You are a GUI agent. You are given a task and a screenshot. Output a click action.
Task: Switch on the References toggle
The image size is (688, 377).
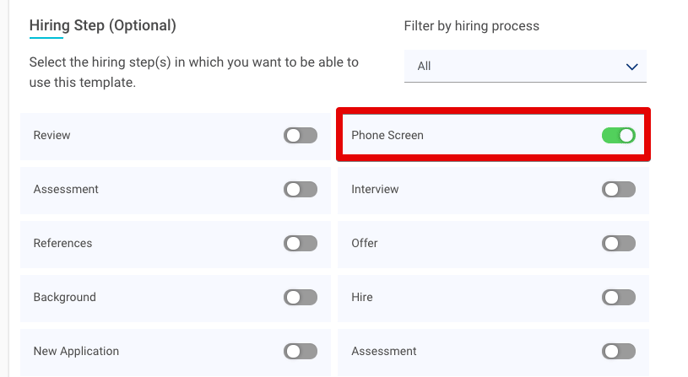point(300,244)
